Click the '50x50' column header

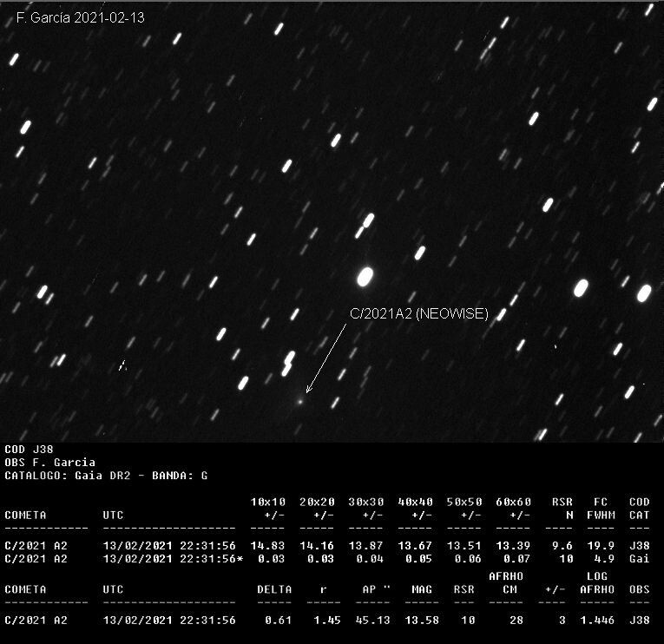pos(464,503)
